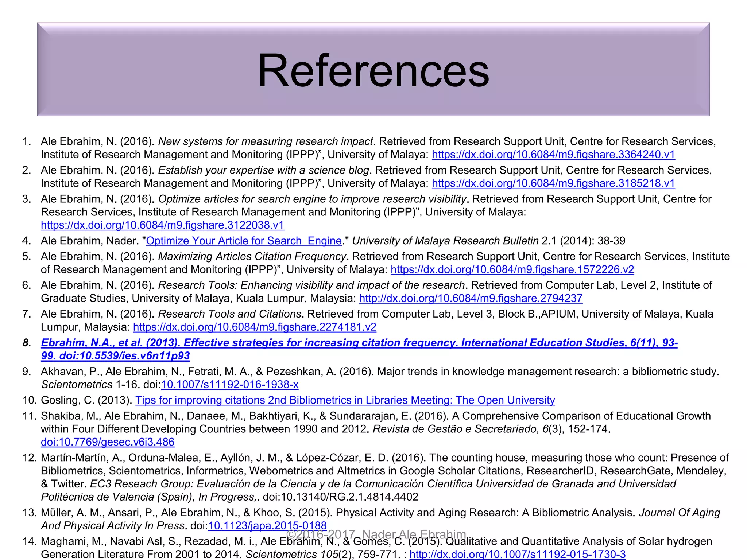Open the figshare.2274181.v2 DOI link
This screenshot has width=747, height=560.
pyautogui.click(x=255, y=327)
